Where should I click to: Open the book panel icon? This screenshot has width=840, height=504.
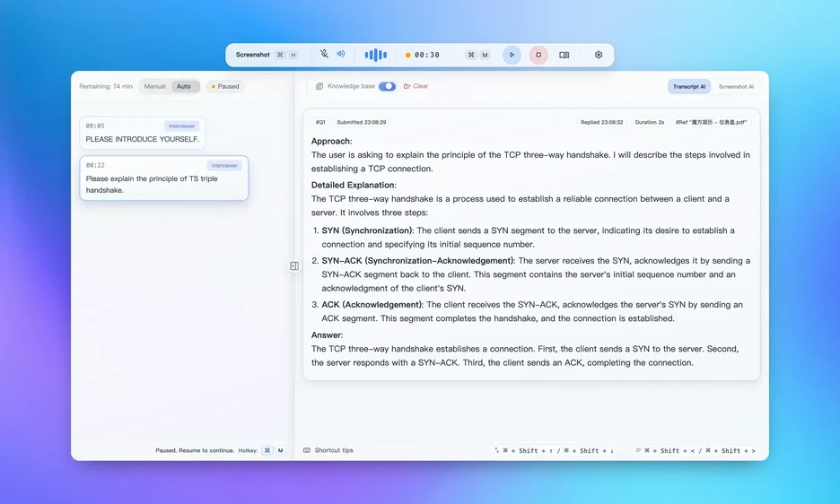click(x=564, y=55)
